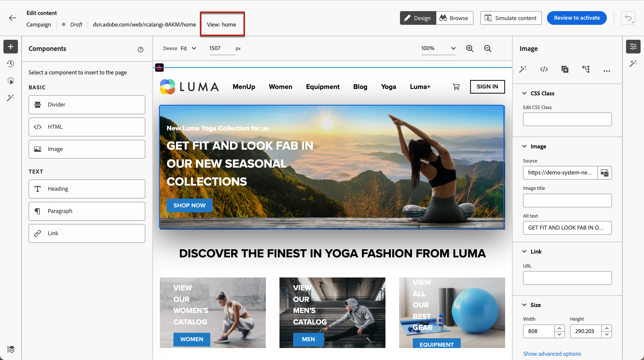Collapse the CSS Class section

(x=524, y=93)
